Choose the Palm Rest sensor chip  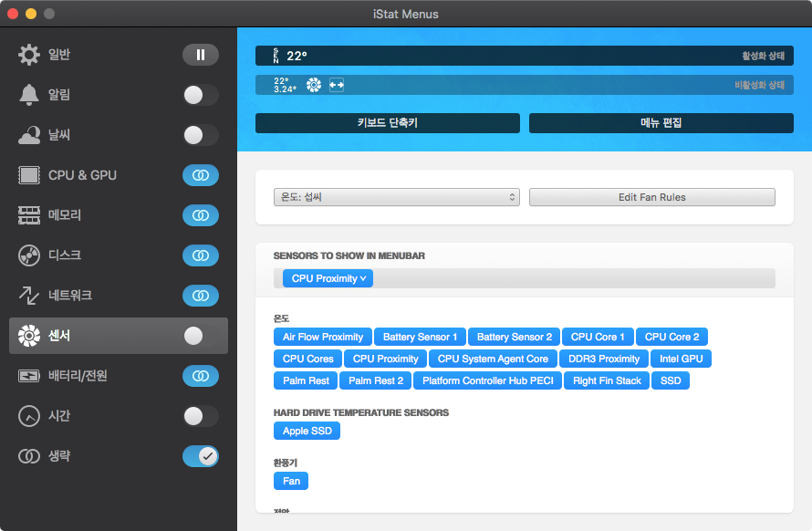(306, 380)
